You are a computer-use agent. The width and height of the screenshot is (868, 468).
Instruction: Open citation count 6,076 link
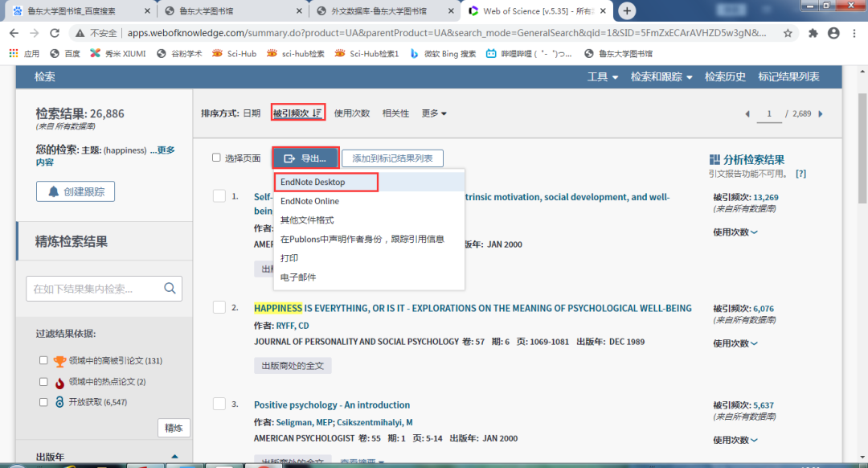(764, 309)
